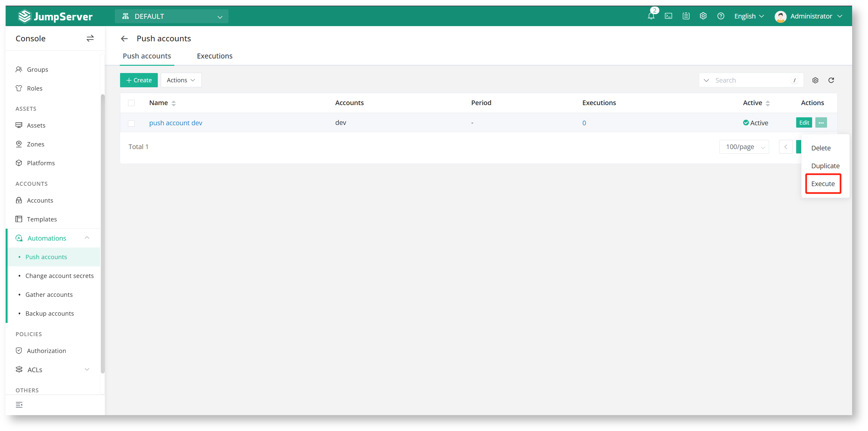This screenshot has height=431, width=868.
Task: Toggle the Console view switch icon
Action: pyautogui.click(x=90, y=38)
